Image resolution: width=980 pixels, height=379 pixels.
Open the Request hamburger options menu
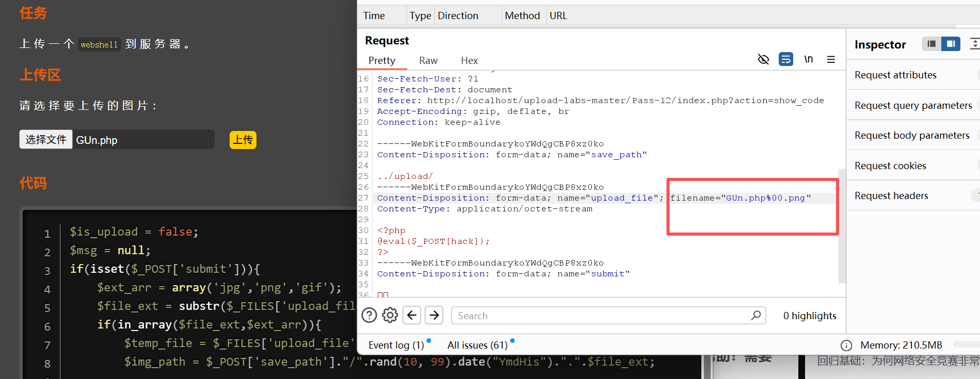(x=831, y=59)
